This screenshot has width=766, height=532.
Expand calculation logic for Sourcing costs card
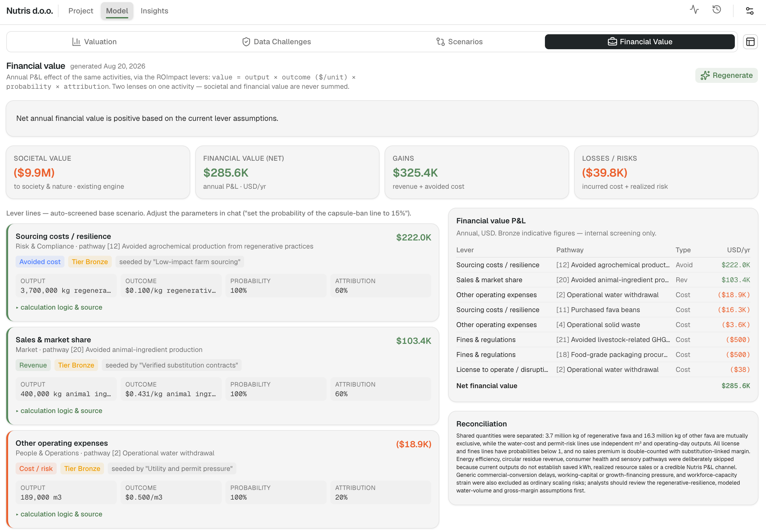[x=59, y=307]
